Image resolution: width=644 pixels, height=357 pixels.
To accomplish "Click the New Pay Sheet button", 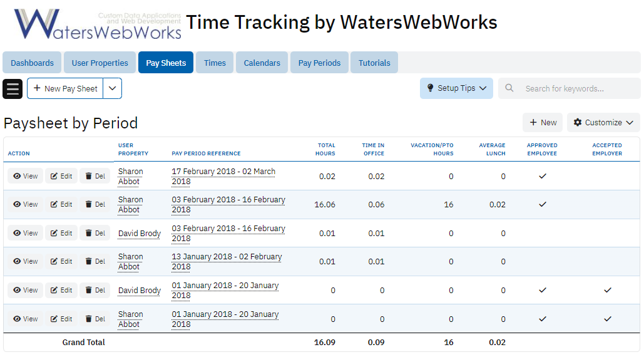I will 65,88.
